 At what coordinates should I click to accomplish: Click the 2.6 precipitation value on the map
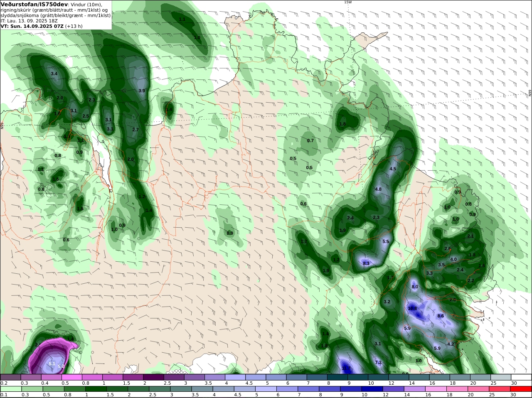(x=448, y=249)
